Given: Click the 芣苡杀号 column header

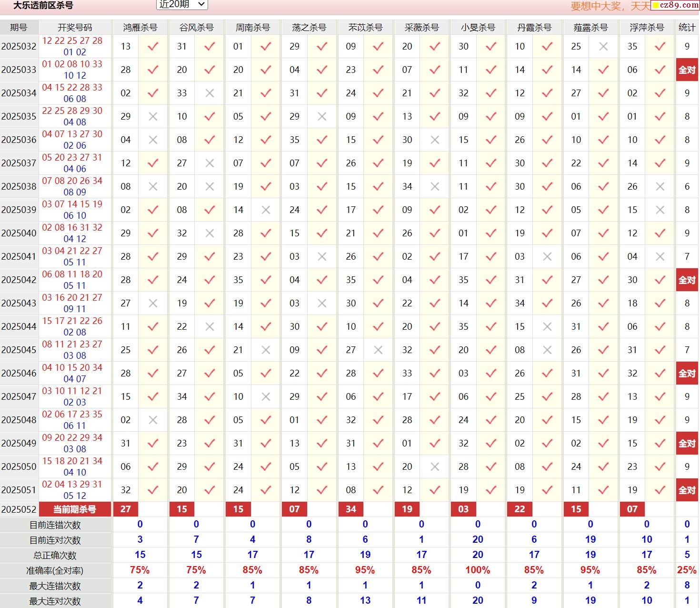Looking at the screenshot, I should 365,27.
